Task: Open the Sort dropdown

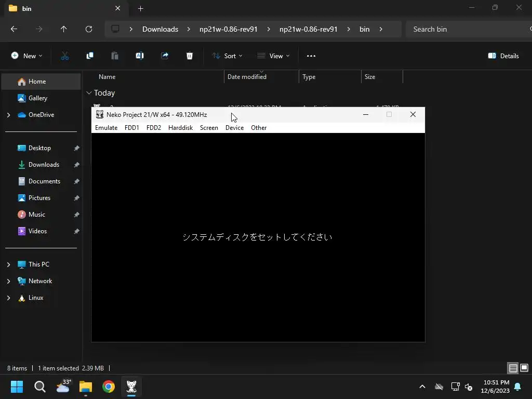Action: 228,56
